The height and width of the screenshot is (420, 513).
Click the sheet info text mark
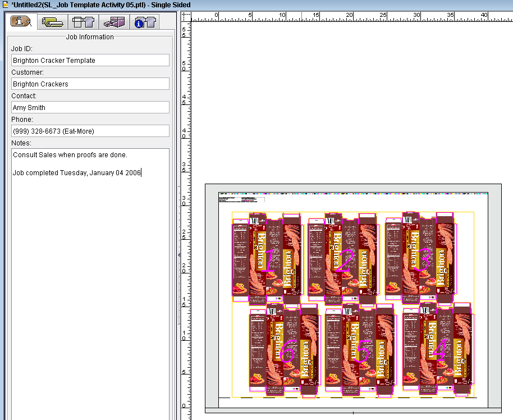pos(241,200)
